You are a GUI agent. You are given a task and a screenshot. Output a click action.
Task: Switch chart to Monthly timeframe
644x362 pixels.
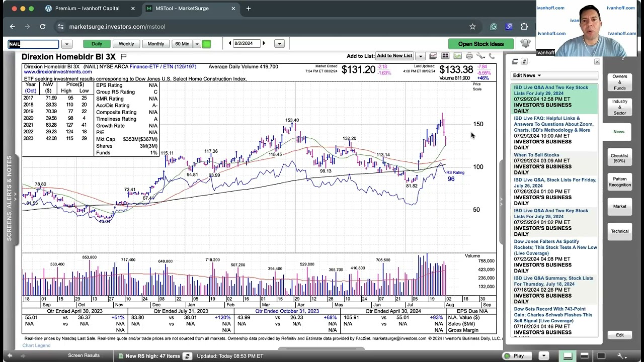pos(156,44)
